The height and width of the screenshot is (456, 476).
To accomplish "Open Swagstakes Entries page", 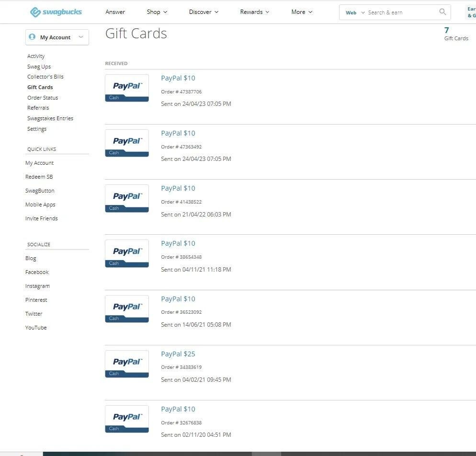I will (x=50, y=118).
